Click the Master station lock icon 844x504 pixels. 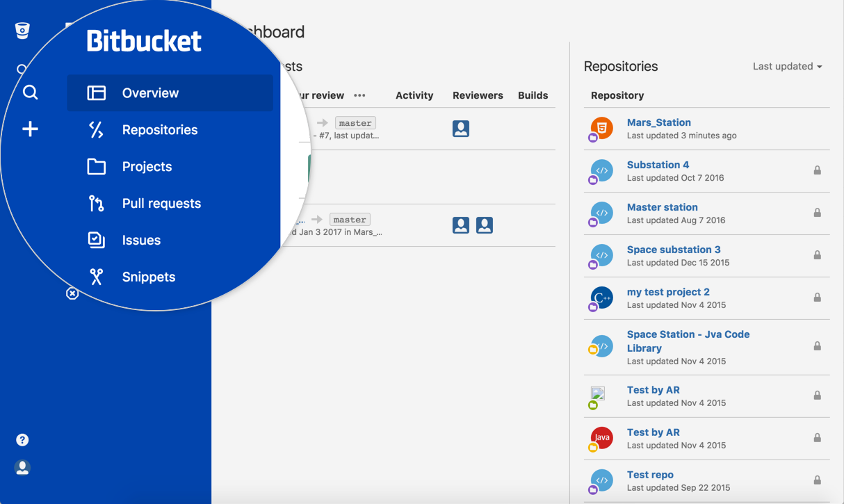tap(818, 213)
